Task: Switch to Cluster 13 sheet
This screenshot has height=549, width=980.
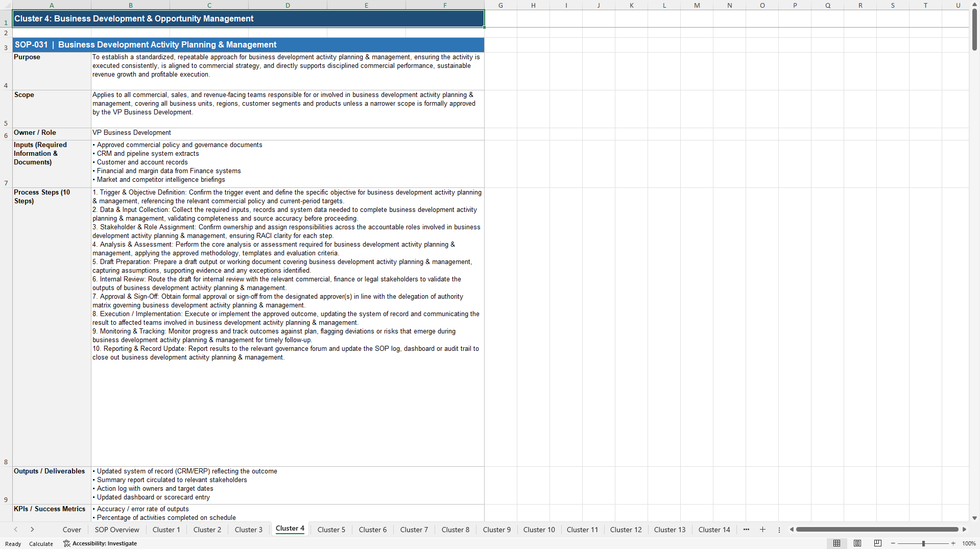Action: (670, 530)
